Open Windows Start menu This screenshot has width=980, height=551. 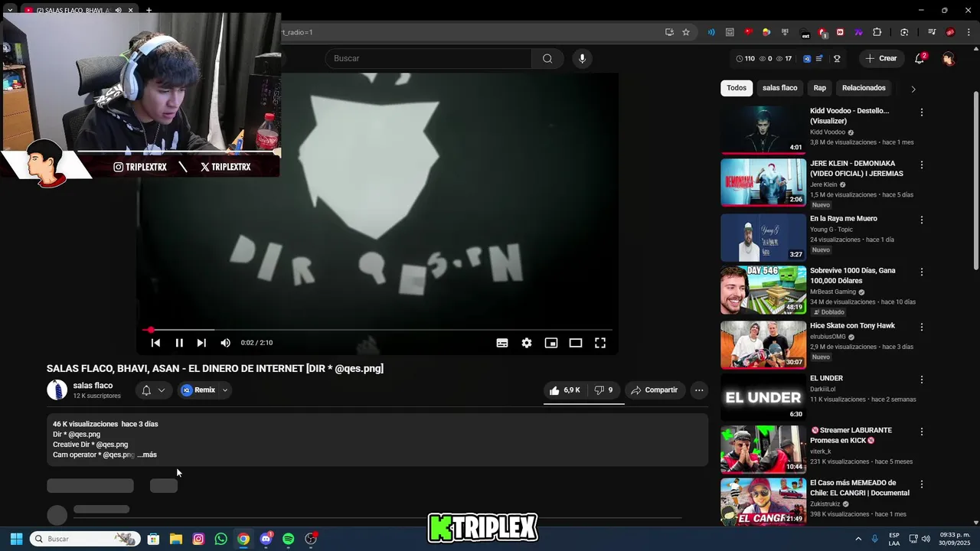16,539
